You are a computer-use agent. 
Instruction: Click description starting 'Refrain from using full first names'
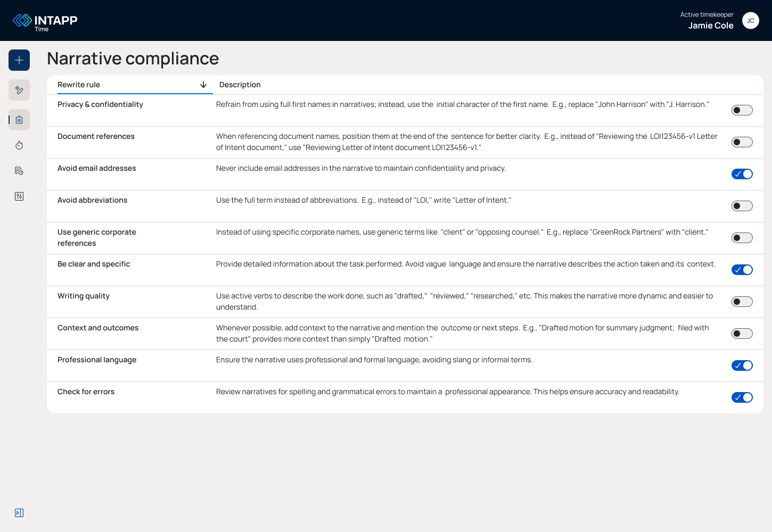pos(463,104)
